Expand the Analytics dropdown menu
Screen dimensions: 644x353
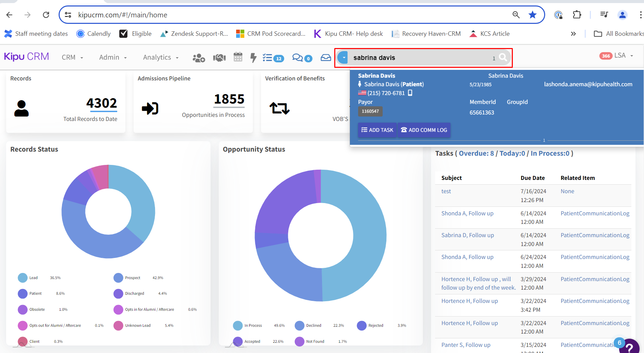point(160,58)
